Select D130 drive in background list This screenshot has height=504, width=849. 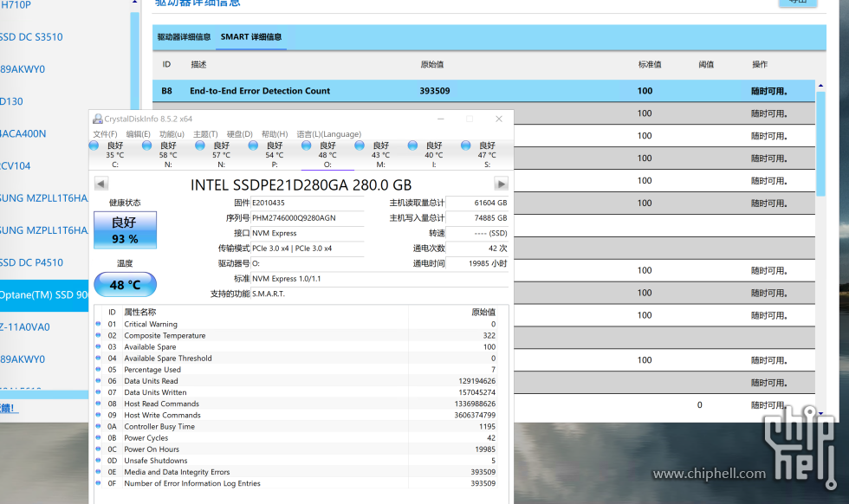tap(11, 101)
